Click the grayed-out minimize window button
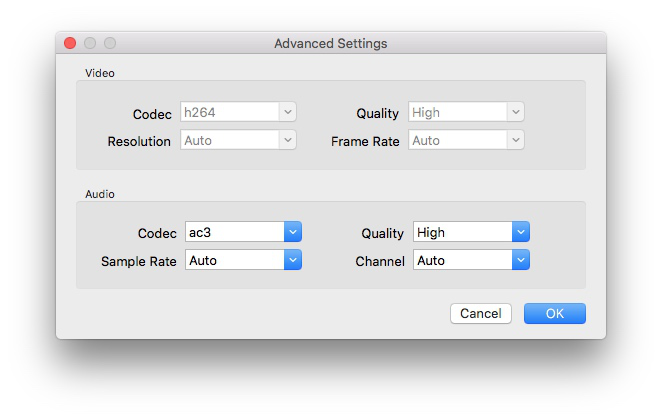The image size is (662, 419). click(90, 44)
